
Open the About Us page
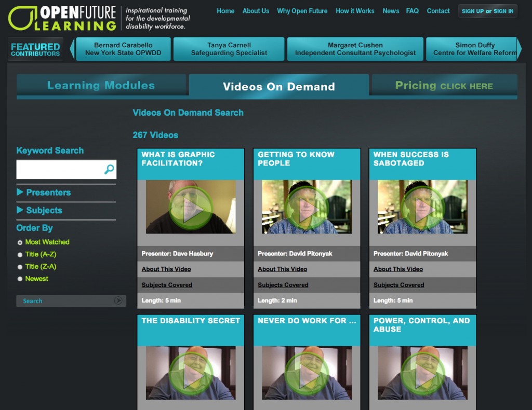point(256,11)
